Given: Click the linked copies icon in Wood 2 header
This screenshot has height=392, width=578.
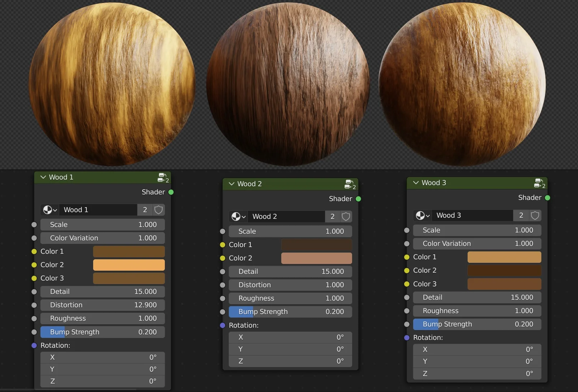Looking at the screenshot, I should pos(349,184).
